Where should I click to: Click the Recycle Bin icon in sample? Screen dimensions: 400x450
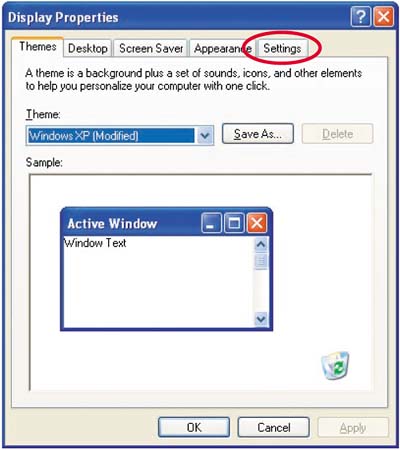[336, 366]
